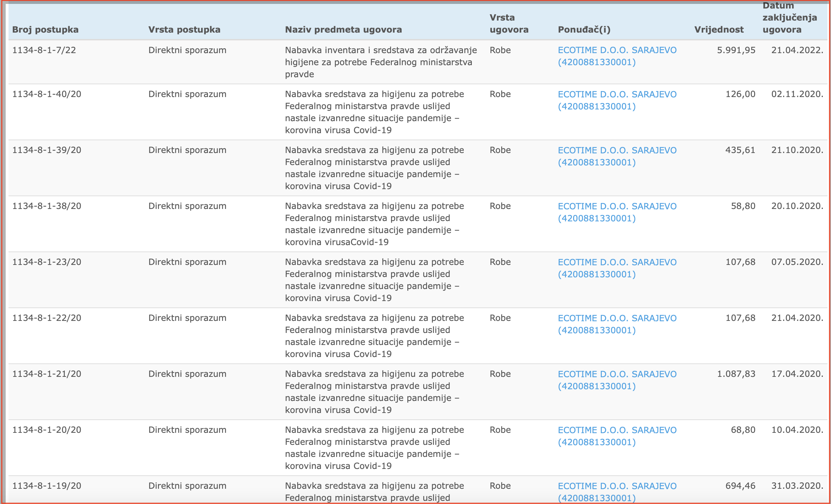
Task: Click the date 21.10.2020.
Action: tap(797, 151)
